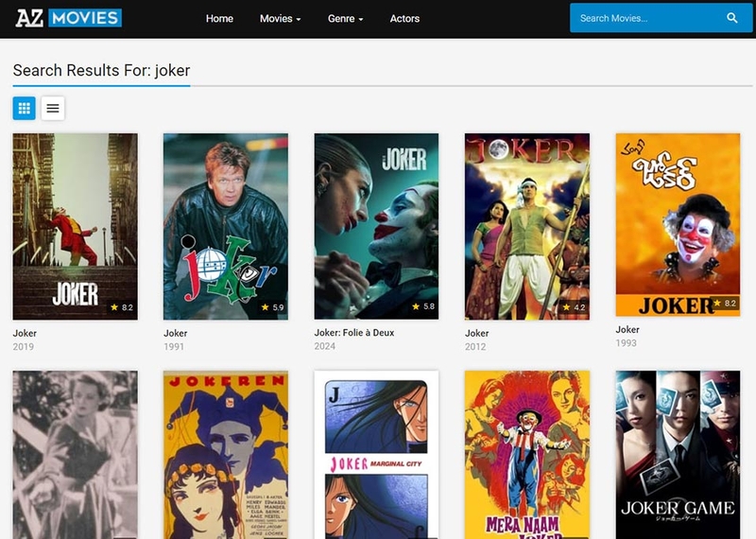Click the year 1993 text
This screenshot has width=756, height=539.
(x=626, y=343)
